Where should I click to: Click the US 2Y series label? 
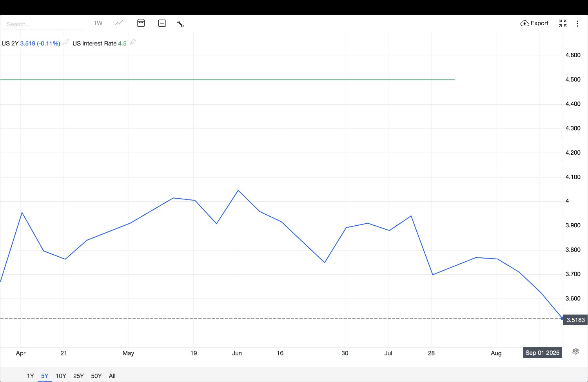(10, 43)
